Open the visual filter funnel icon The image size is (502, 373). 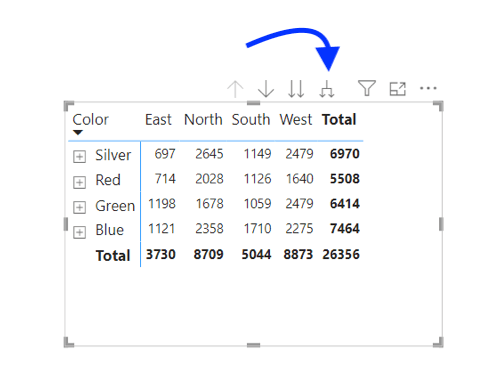[x=367, y=88]
